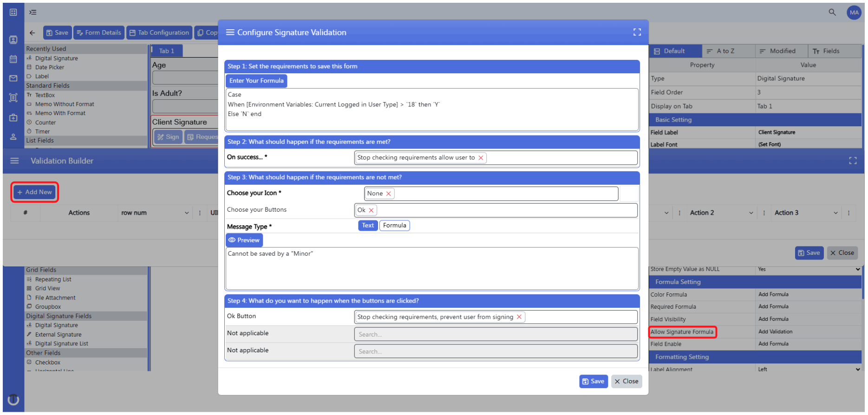The width and height of the screenshot is (868, 415).
Task: Click the Preview button
Action: point(244,240)
